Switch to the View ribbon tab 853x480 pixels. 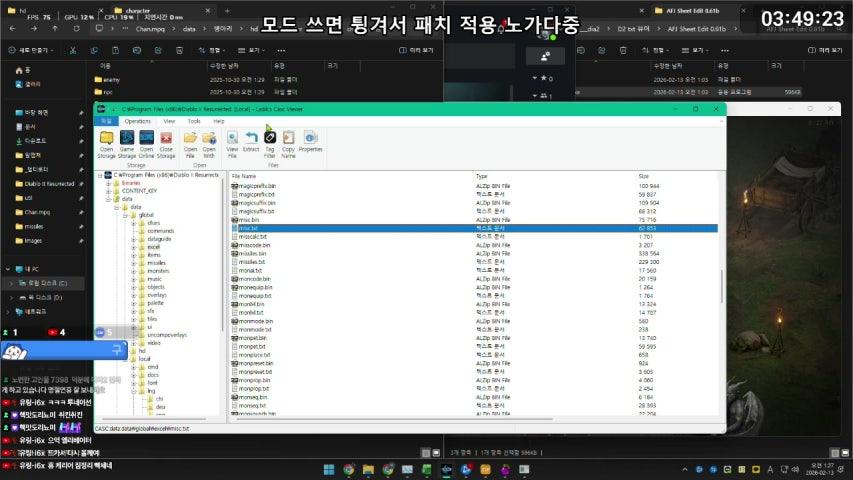[x=169, y=120]
